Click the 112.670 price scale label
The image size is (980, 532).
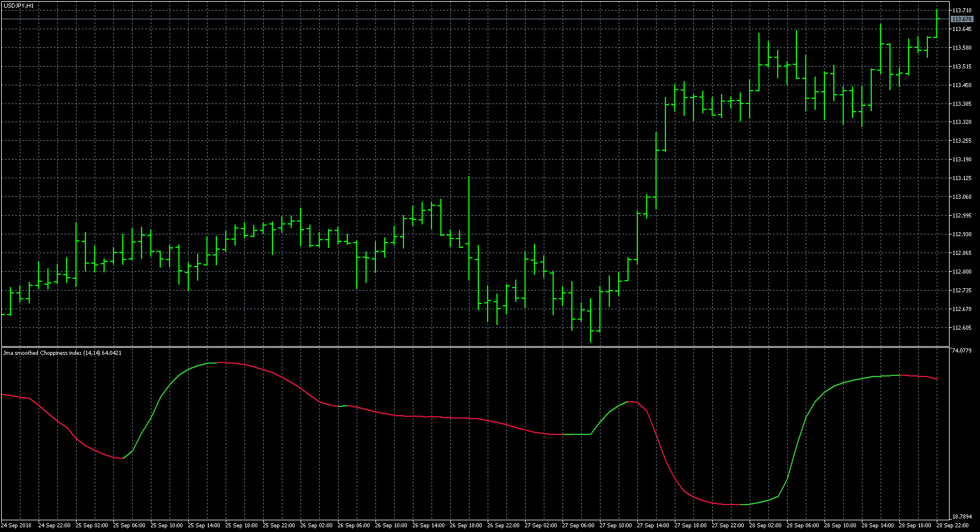962,309
